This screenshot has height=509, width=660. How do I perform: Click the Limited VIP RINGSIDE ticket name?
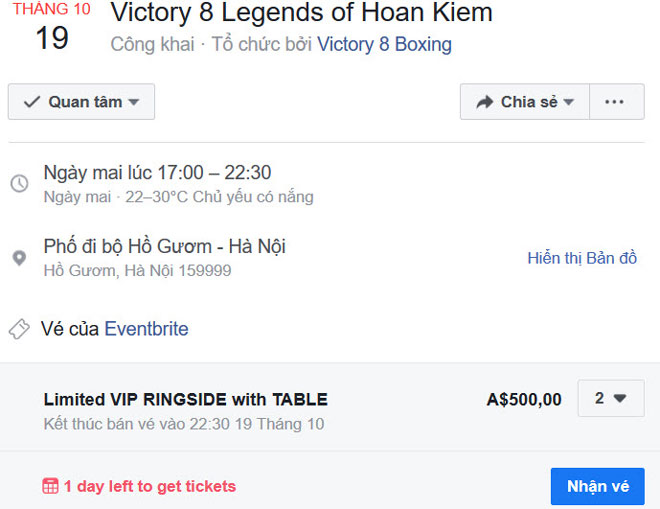coord(185,400)
